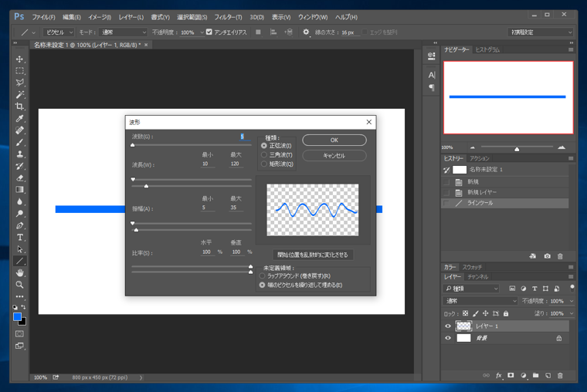Screen dimensions: 587x392
Task: Open the layer filter 種類 dropdown
Action: (471, 289)
